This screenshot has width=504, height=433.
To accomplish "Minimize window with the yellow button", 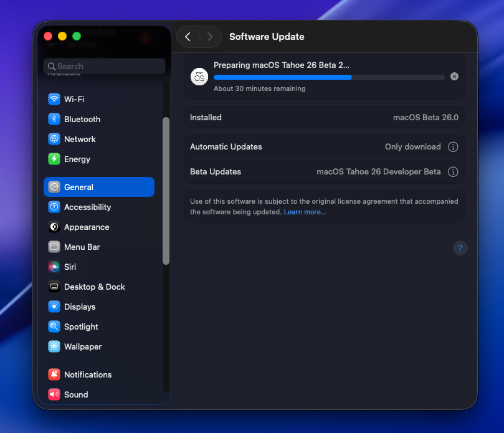I will [62, 36].
